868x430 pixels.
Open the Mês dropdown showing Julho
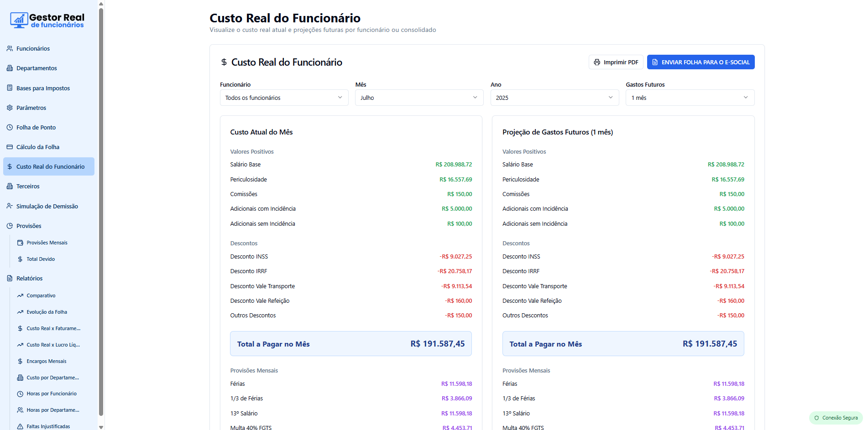419,98
